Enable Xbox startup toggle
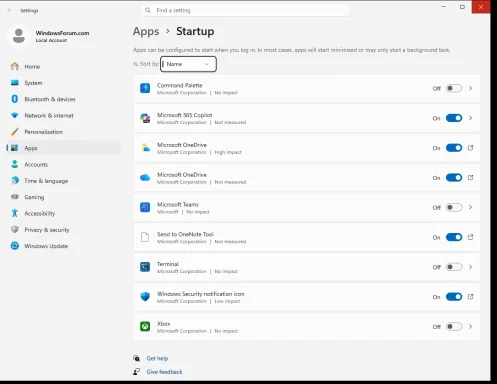The height and width of the screenshot is (384, 497). pos(454,326)
